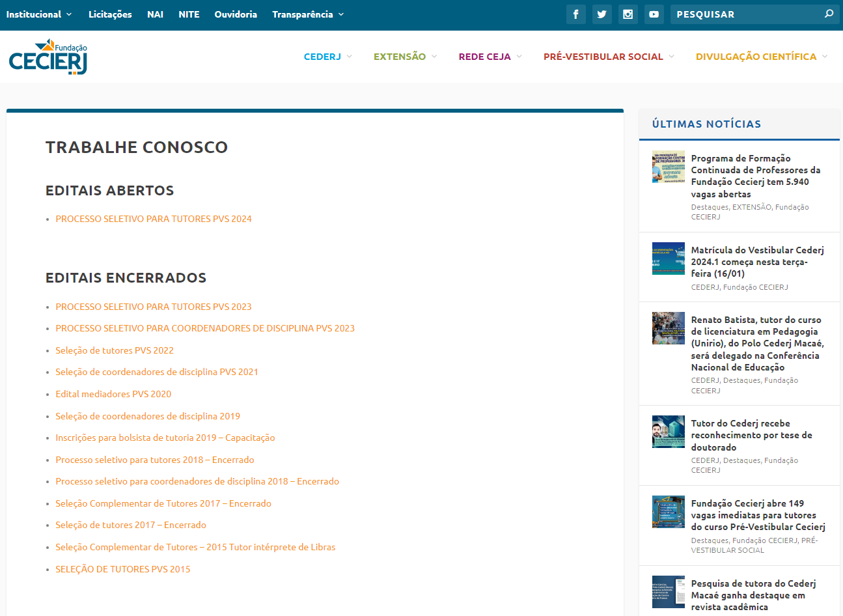Open Seleção de tutores 2017 – Encerrado
Image resolution: width=843 pixels, height=616 pixels.
(x=131, y=525)
